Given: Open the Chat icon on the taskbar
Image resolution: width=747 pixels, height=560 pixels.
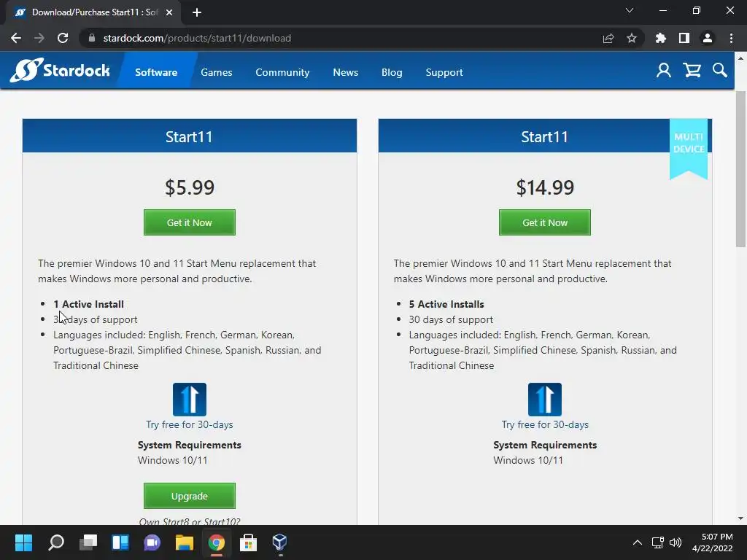Looking at the screenshot, I should click(x=152, y=542).
